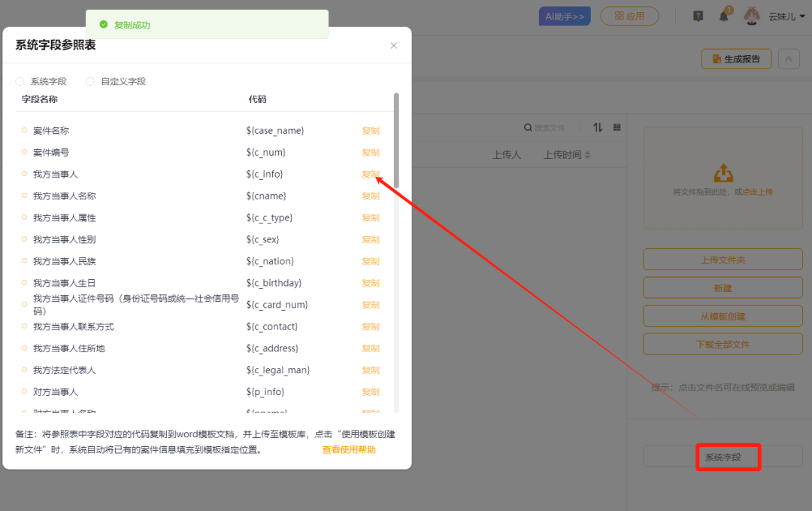Click the field list vertical scrollbar

point(396,140)
